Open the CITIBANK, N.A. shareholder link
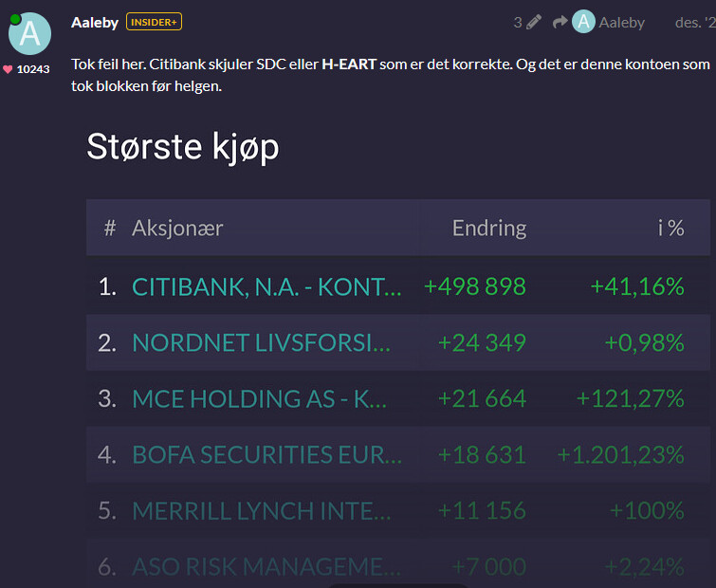Viewport: 716px width, 588px height. point(266,286)
